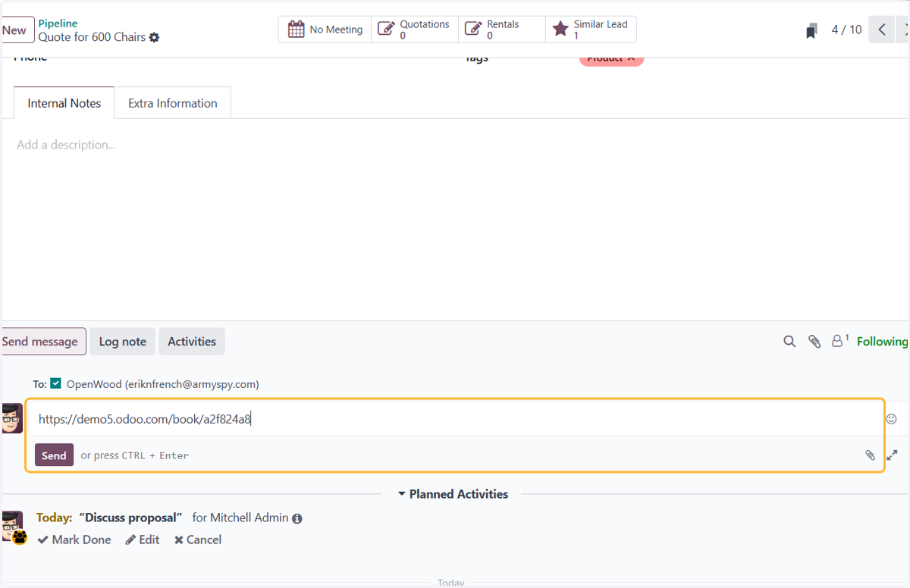910x588 pixels.
Task: Switch to the Internal Notes tab
Action: 64,103
